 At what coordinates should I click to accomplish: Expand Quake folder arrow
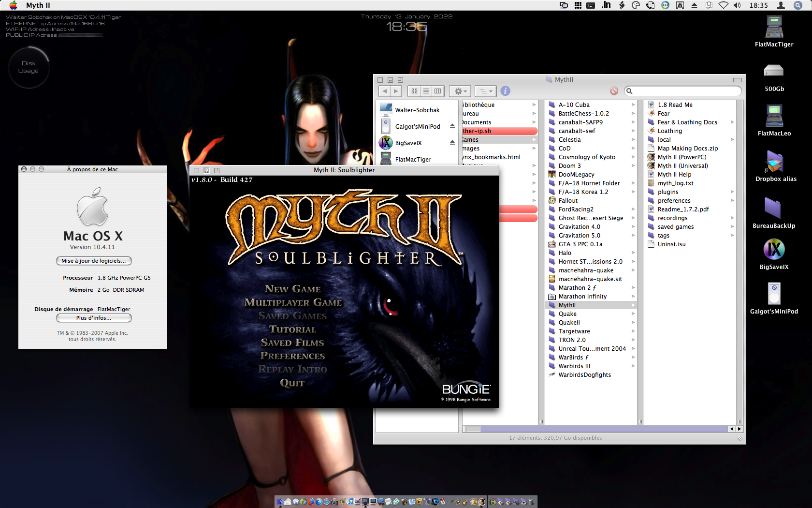[633, 314]
